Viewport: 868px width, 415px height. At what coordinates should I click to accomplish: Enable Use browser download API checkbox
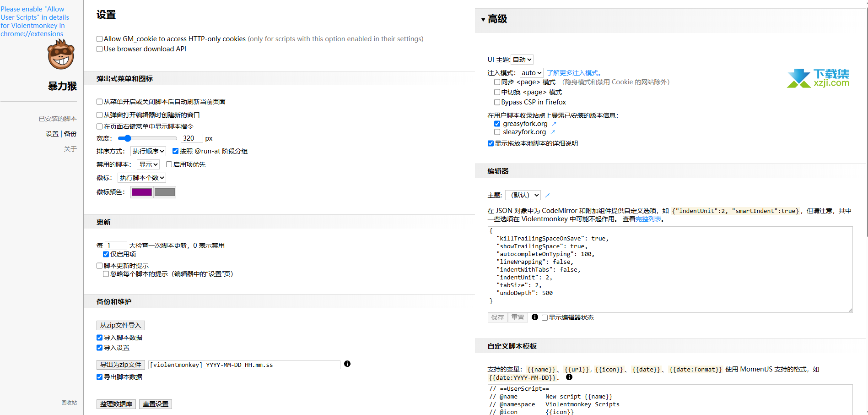pos(99,49)
